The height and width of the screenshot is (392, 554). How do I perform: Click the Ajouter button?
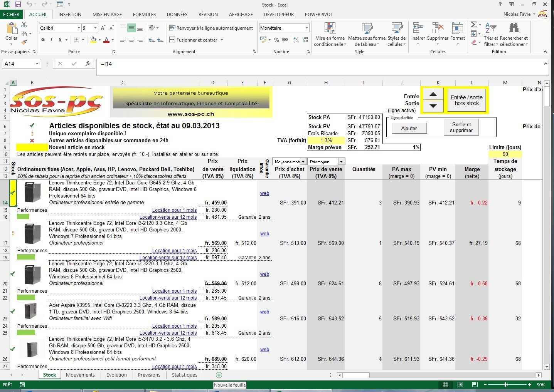(409, 128)
